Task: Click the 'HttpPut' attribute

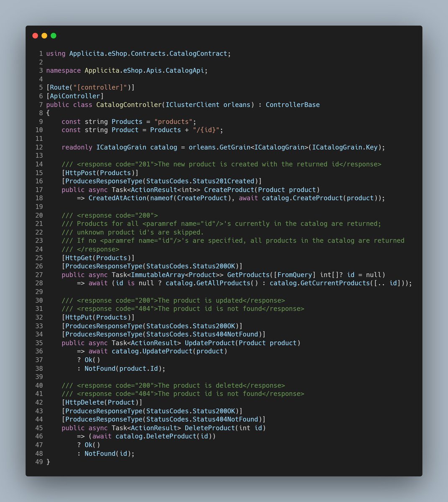Action: click(x=79, y=318)
